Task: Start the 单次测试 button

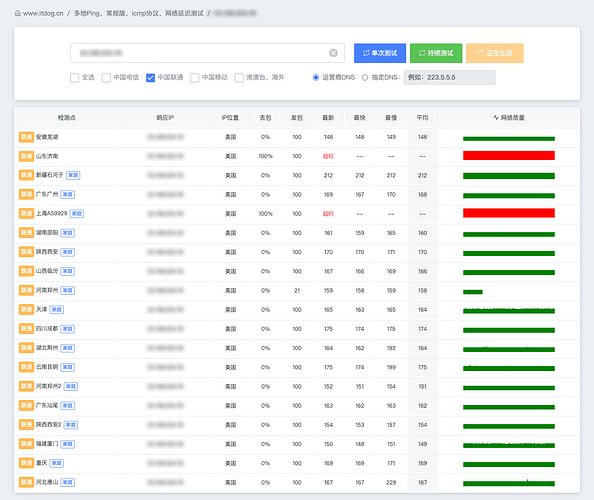Action: click(380, 53)
